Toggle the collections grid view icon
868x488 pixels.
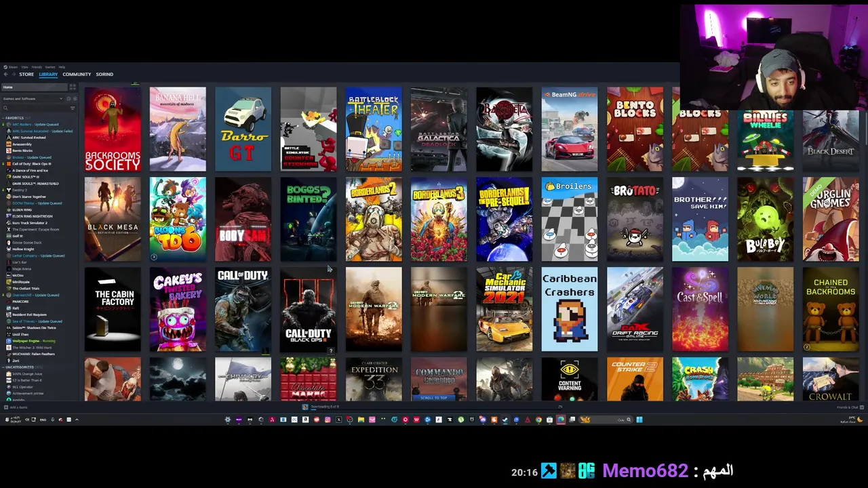73,87
